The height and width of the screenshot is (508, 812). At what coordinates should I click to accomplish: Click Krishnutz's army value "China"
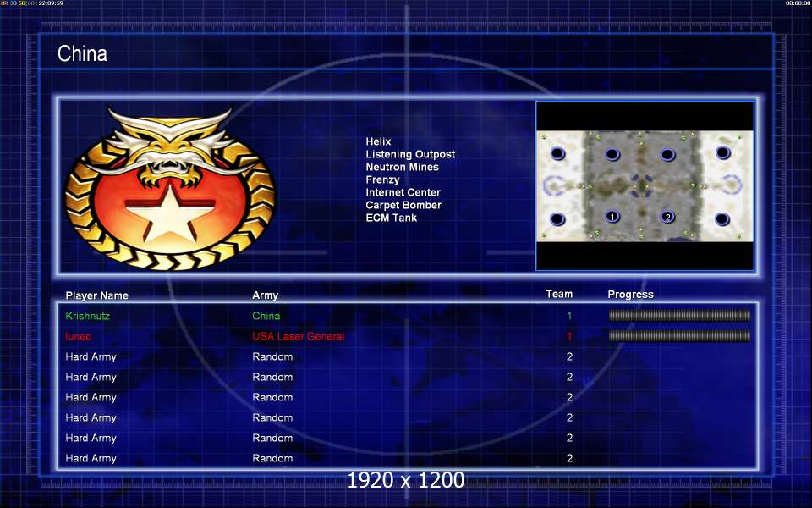(x=266, y=316)
